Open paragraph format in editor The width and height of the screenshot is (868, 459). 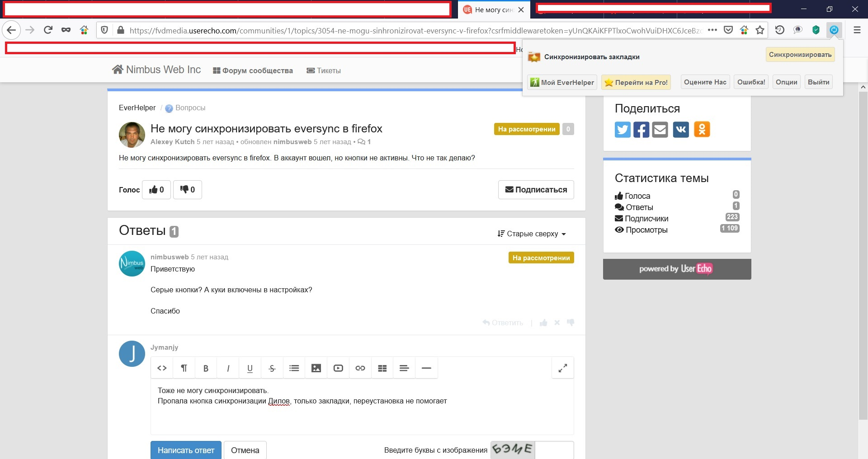pyautogui.click(x=184, y=368)
